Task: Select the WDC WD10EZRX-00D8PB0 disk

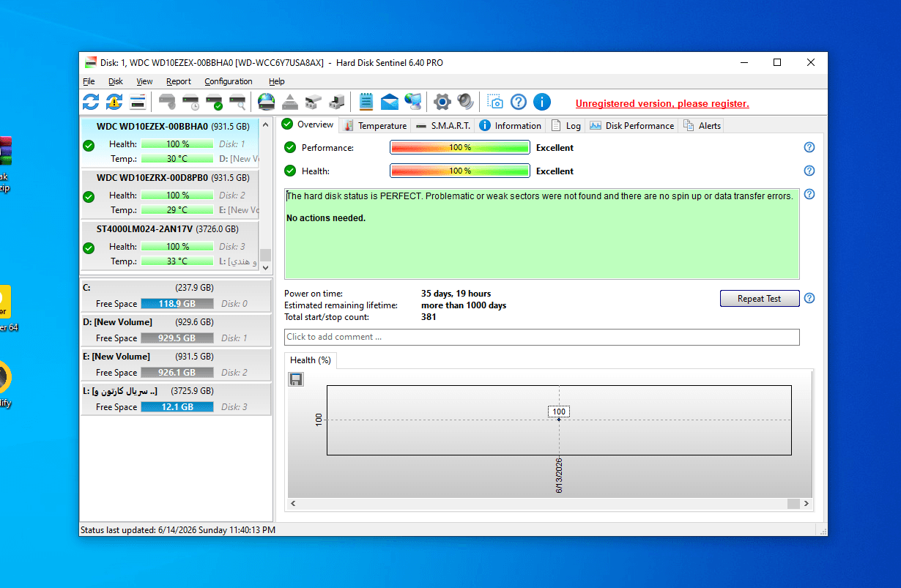Action: (170, 194)
